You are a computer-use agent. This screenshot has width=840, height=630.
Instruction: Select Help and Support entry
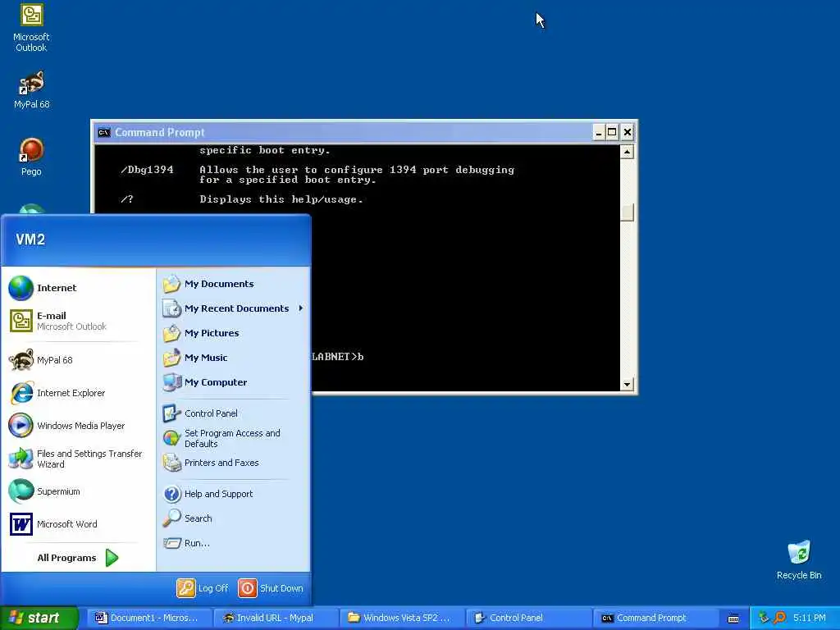click(x=234, y=494)
